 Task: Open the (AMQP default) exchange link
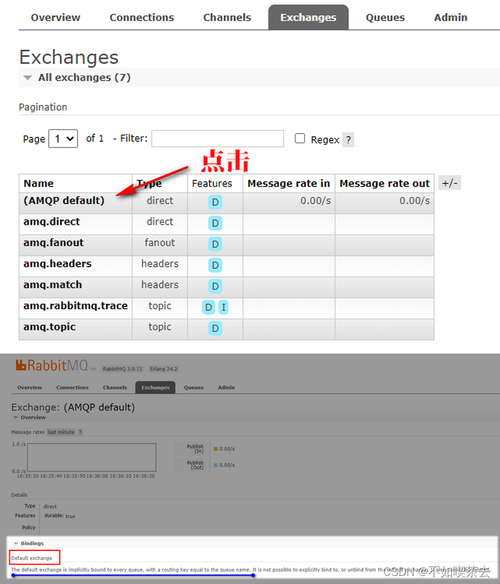pyautogui.click(x=64, y=200)
